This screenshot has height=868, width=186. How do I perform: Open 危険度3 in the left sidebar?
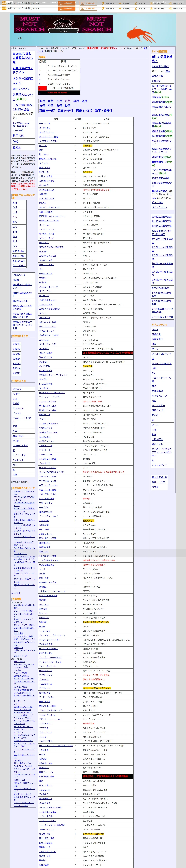pos(17,354)
